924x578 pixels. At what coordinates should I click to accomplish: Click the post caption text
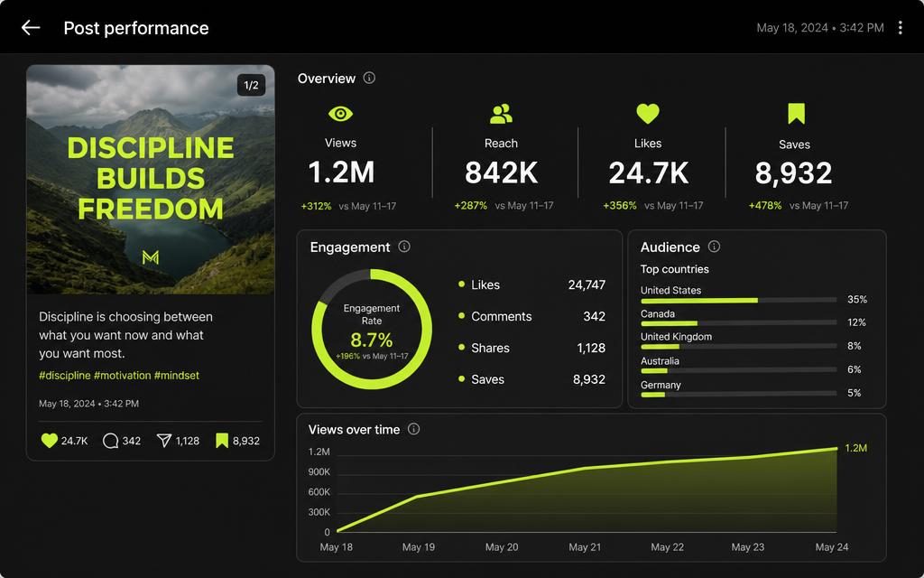(126, 335)
